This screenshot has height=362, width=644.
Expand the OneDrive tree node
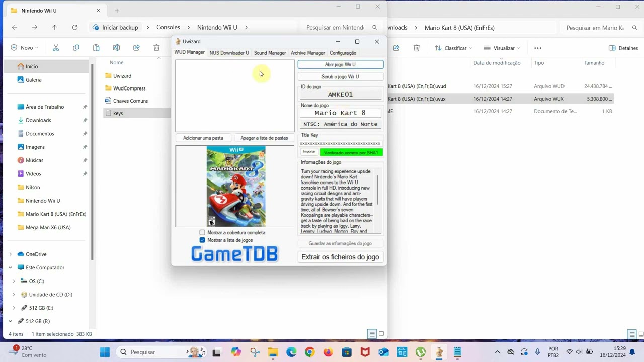pos(11,254)
